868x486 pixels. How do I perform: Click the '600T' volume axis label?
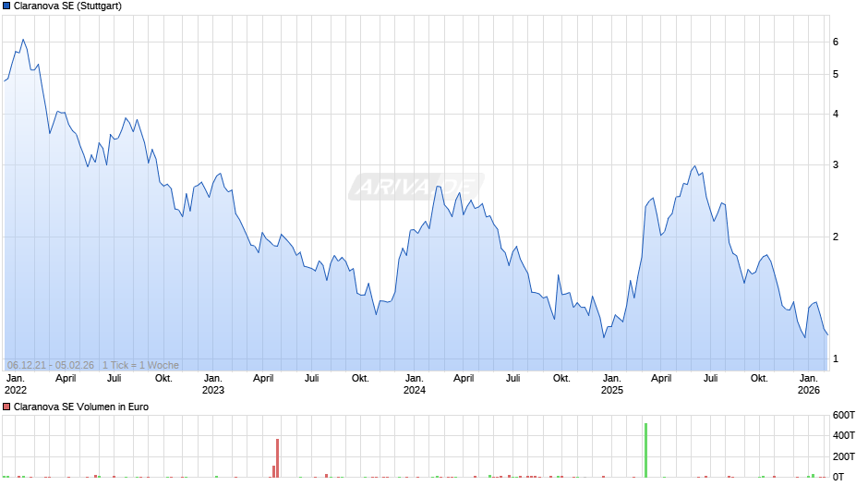844,415
